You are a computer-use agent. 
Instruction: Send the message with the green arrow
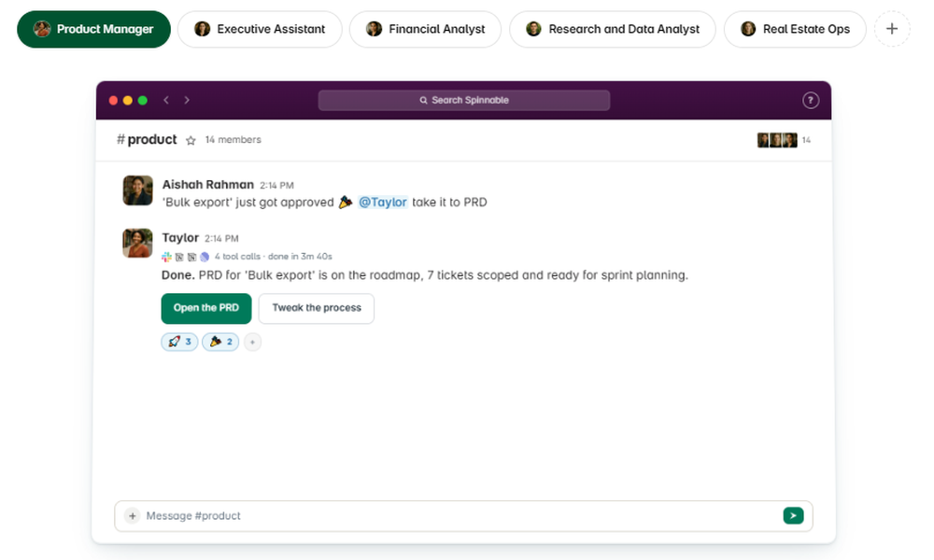pos(793,516)
